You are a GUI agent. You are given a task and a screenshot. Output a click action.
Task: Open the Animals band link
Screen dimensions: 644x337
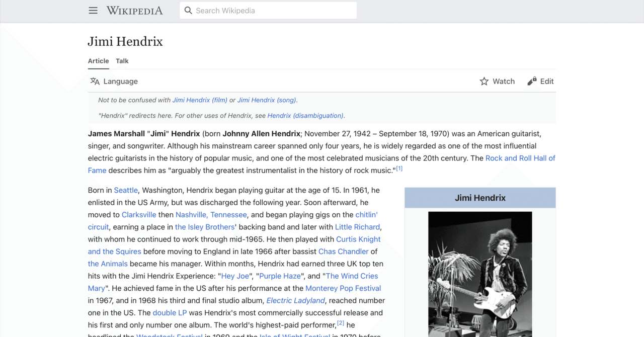(x=108, y=264)
